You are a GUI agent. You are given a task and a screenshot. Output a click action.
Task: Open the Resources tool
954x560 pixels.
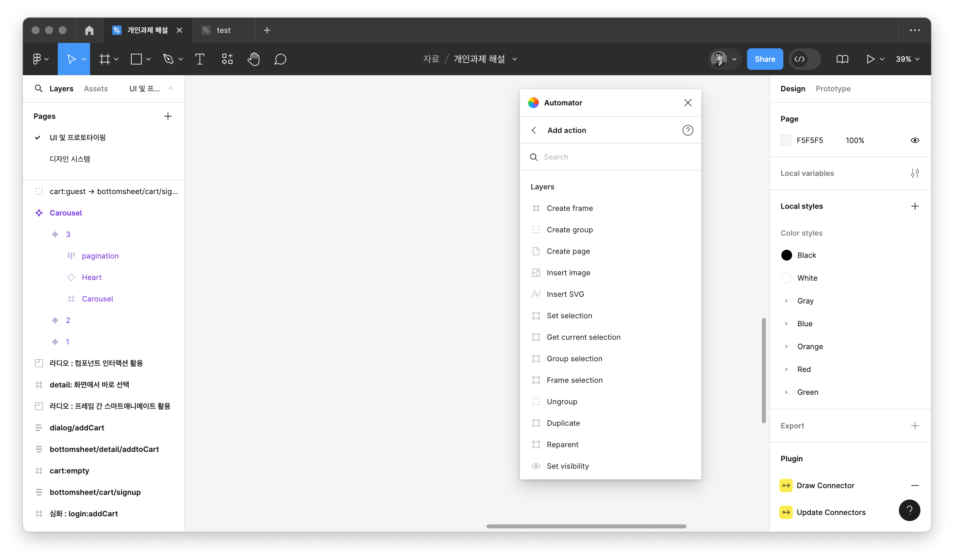coord(227,59)
